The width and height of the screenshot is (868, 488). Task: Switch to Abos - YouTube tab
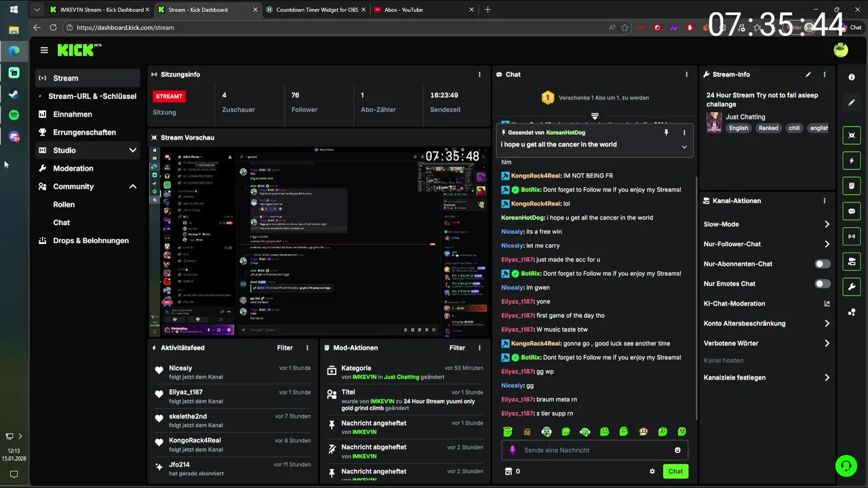click(x=423, y=9)
